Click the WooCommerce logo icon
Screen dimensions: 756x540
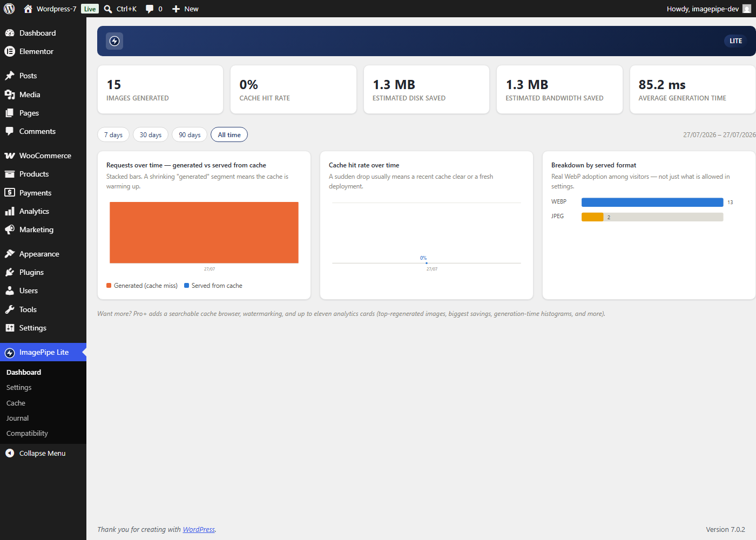pos(10,156)
